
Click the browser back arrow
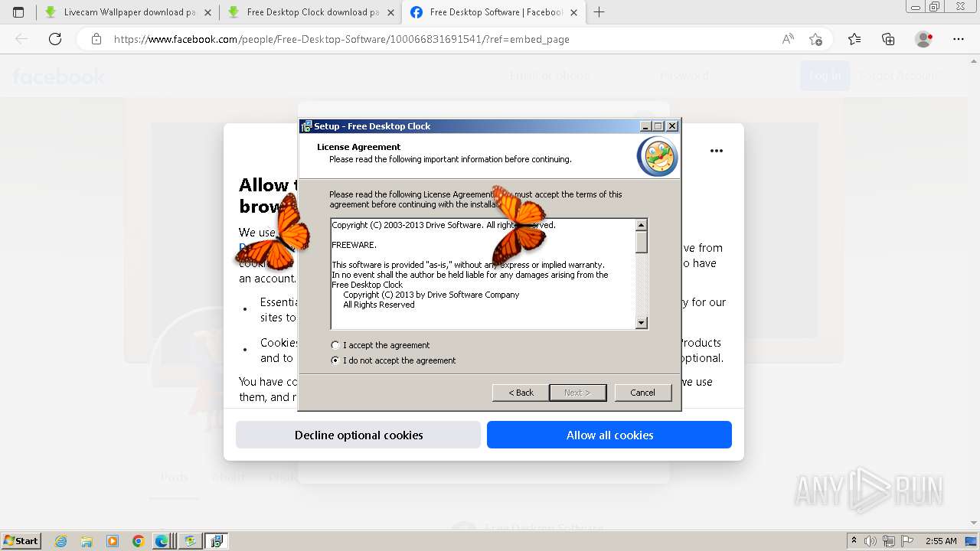pos(21,39)
